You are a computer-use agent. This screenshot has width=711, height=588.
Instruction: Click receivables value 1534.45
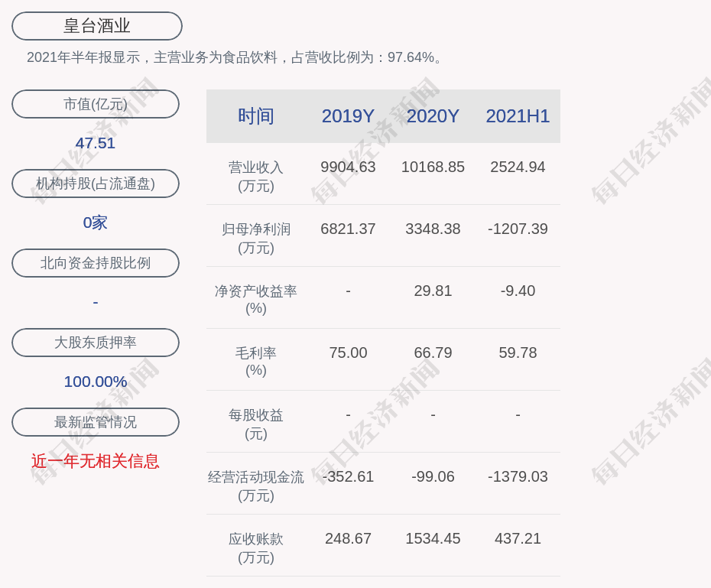pyautogui.click(x=433, y=538)
